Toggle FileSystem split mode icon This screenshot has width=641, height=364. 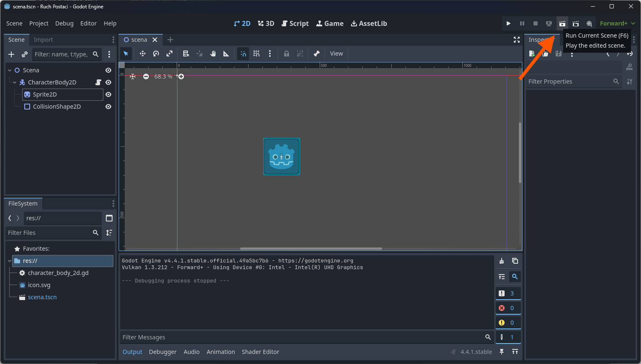[x=109, y=218]
